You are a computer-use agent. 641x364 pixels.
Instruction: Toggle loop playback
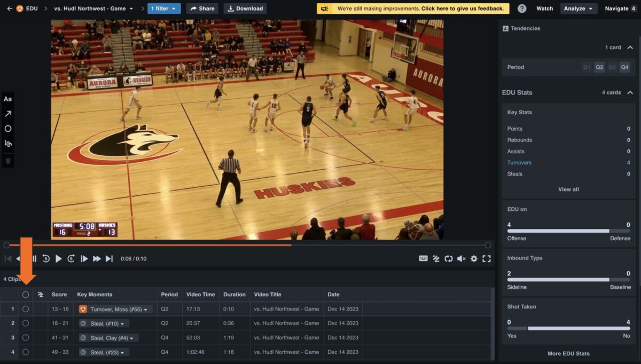448,258
